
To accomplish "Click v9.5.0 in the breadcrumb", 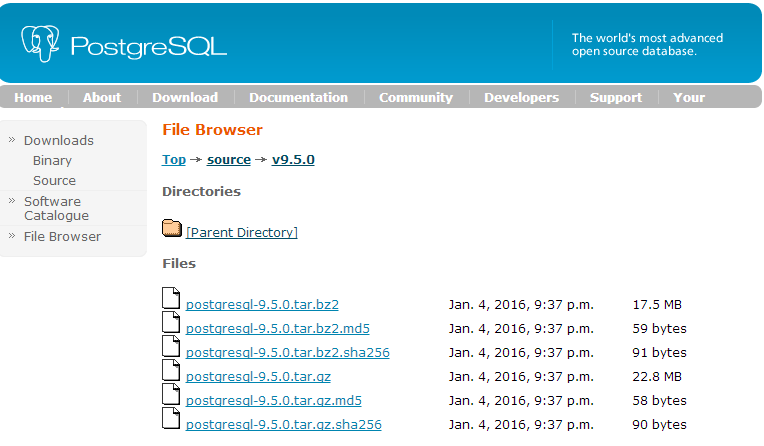I will [x=293, y=159].
